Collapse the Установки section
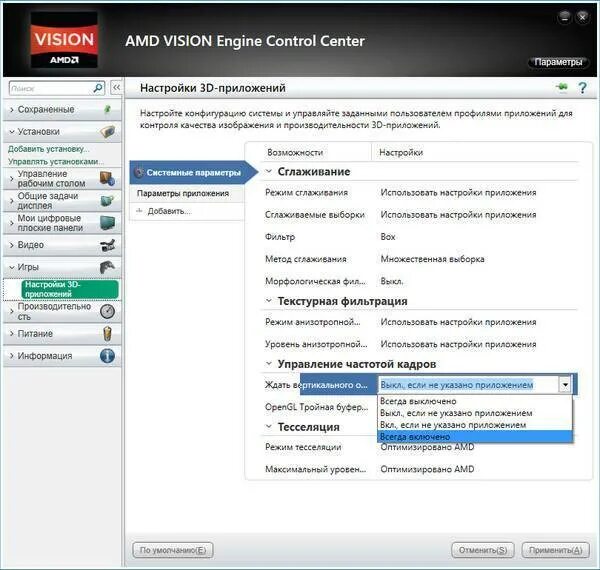600x570 pixels. point(11,132)
